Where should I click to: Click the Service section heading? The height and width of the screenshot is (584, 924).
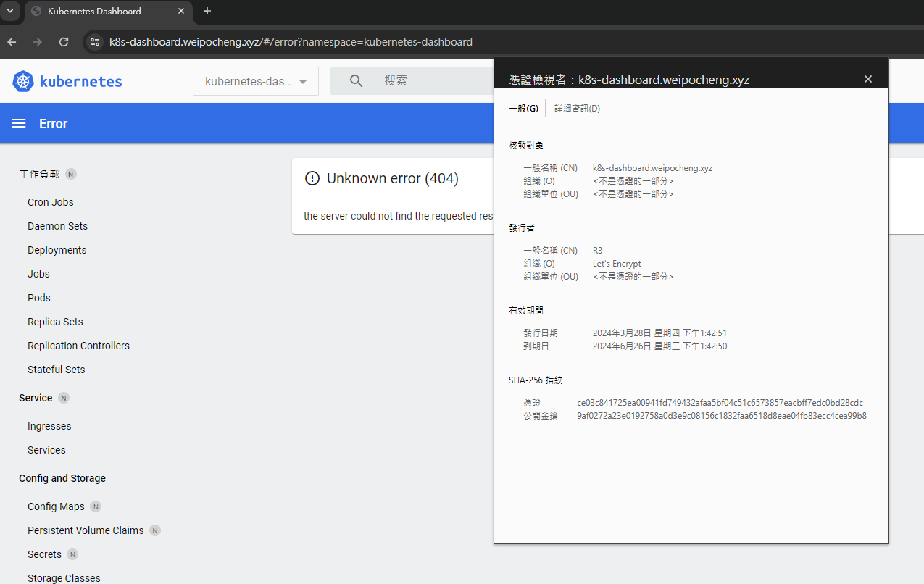36,398
